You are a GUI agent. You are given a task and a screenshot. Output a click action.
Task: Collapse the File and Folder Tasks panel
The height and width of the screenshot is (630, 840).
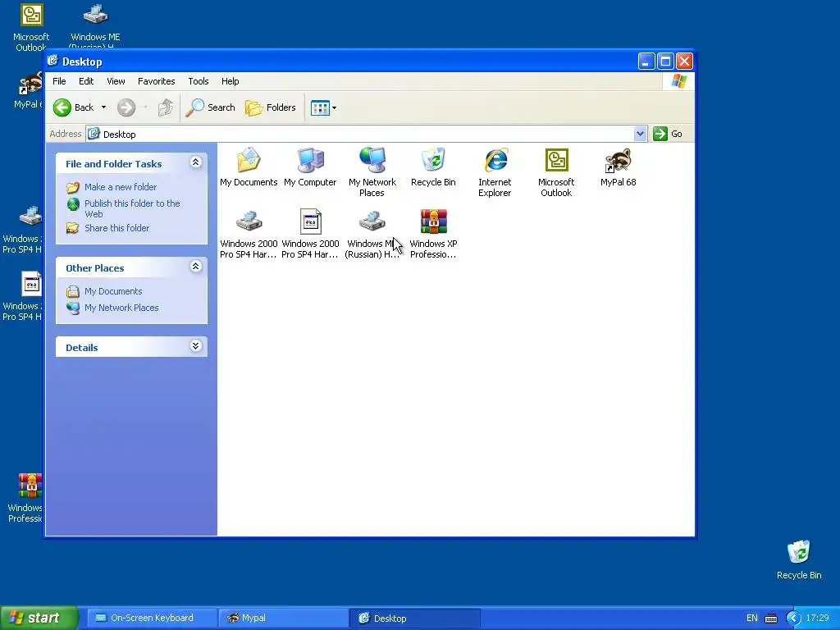coord(195,162)
